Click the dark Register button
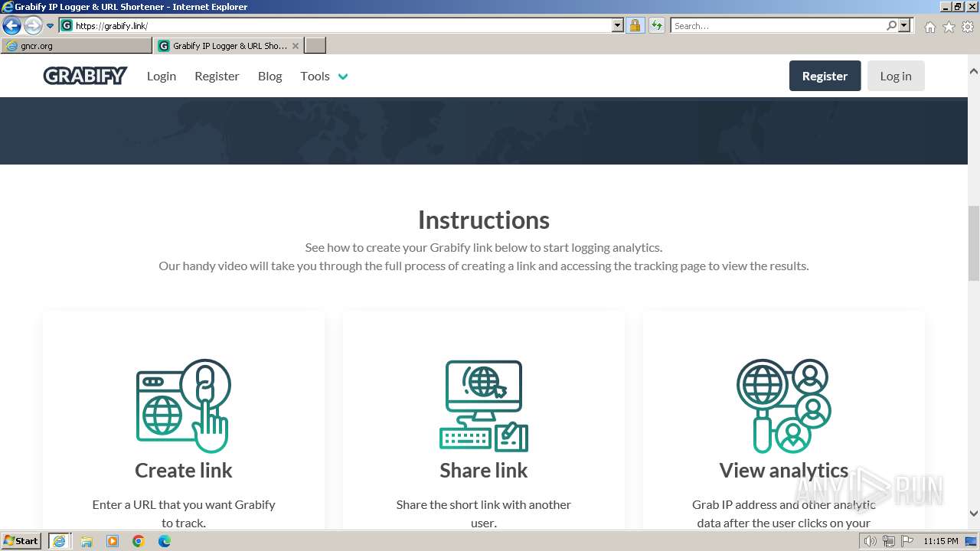The width and height of the screenshot is (980, 551). (825, 76)
